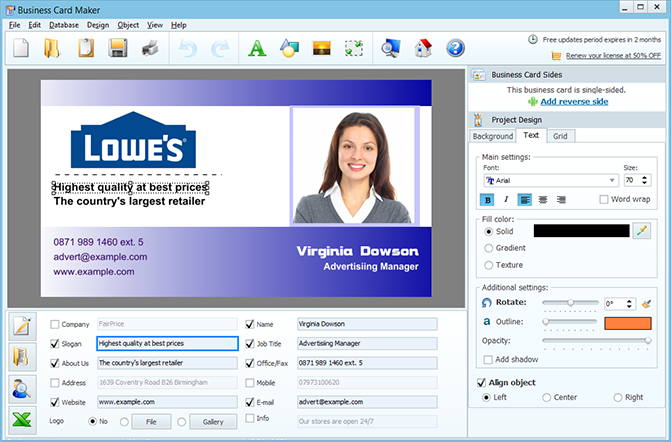This screenshot has height=442, width=671.
Task: Click the Excel export sidebar icon
Action: (22, 420)
